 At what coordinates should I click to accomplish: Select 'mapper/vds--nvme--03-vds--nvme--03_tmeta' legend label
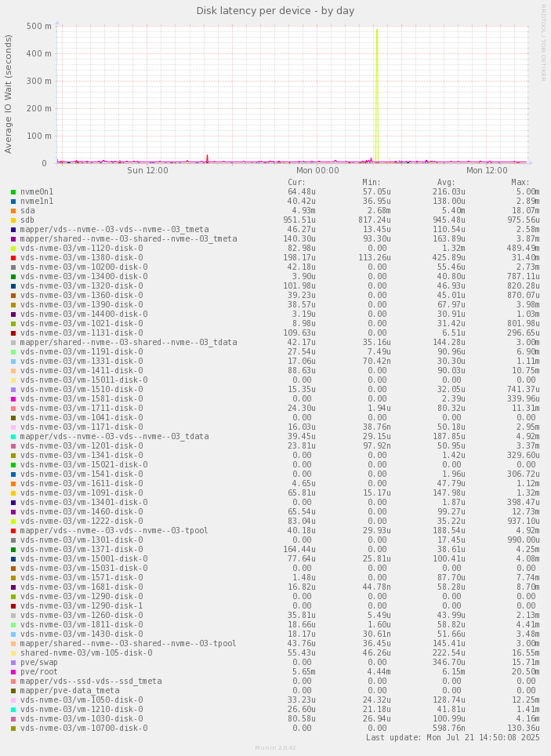tap(114, 230)
